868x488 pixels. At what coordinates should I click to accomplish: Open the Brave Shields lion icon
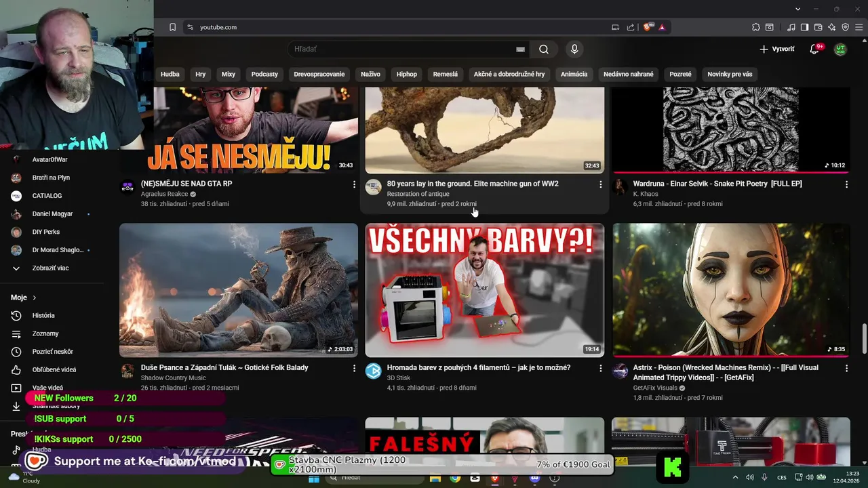(x=648, y=27)
